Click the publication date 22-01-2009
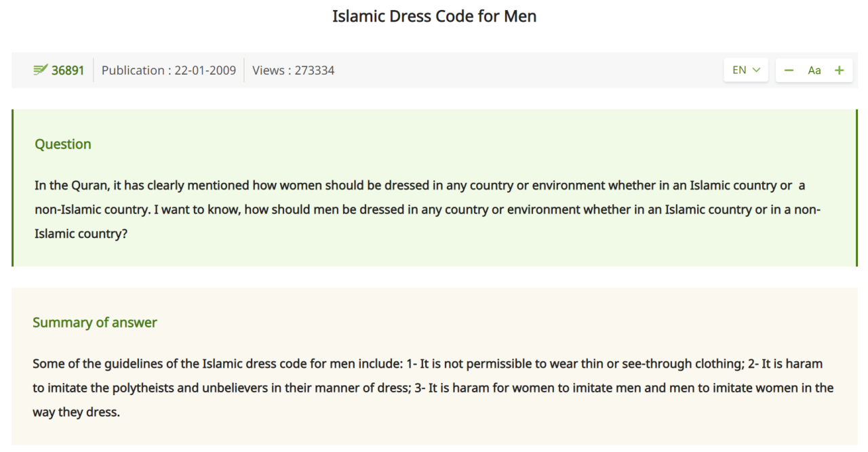 pos(205,70)
